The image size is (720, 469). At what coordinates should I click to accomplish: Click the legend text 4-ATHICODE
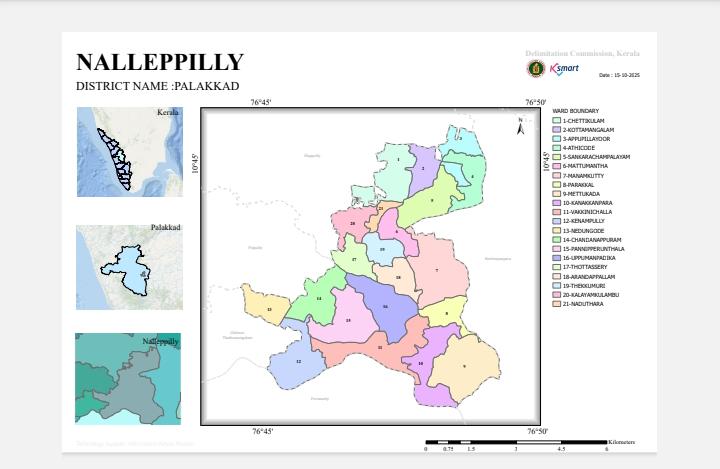579,148
